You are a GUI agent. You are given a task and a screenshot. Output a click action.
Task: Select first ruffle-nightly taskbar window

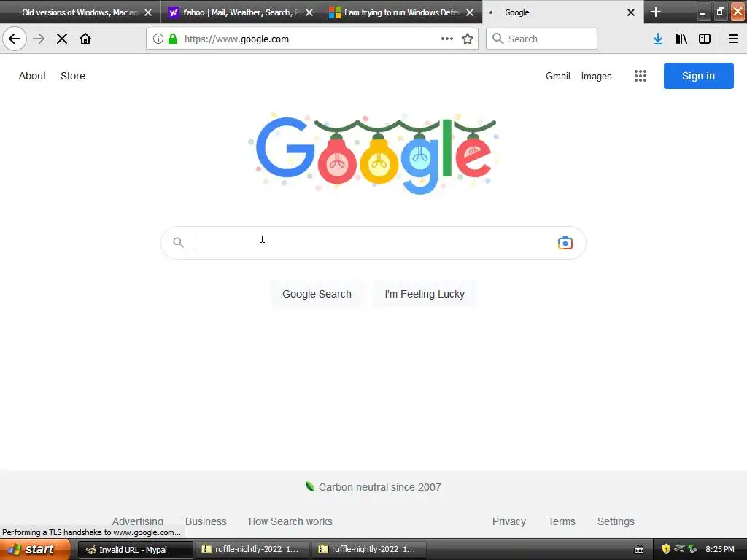click(x=252, y=550)
